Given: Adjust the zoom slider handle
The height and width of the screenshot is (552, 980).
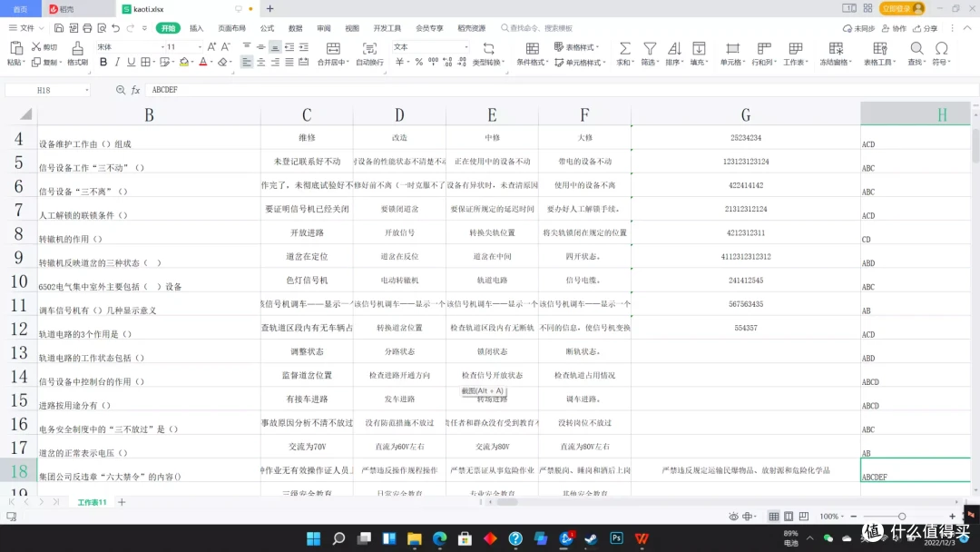Looking at the screenshot, I should point(901,517).
